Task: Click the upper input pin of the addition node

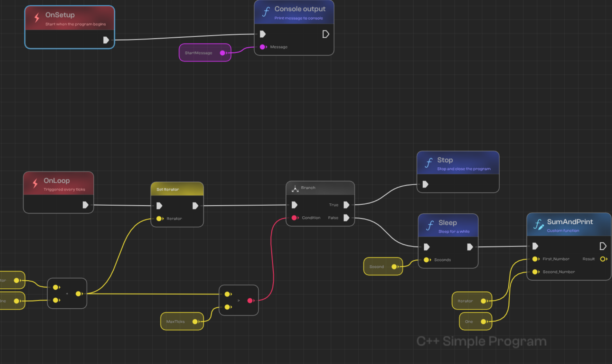Action: tap(56, 287)
